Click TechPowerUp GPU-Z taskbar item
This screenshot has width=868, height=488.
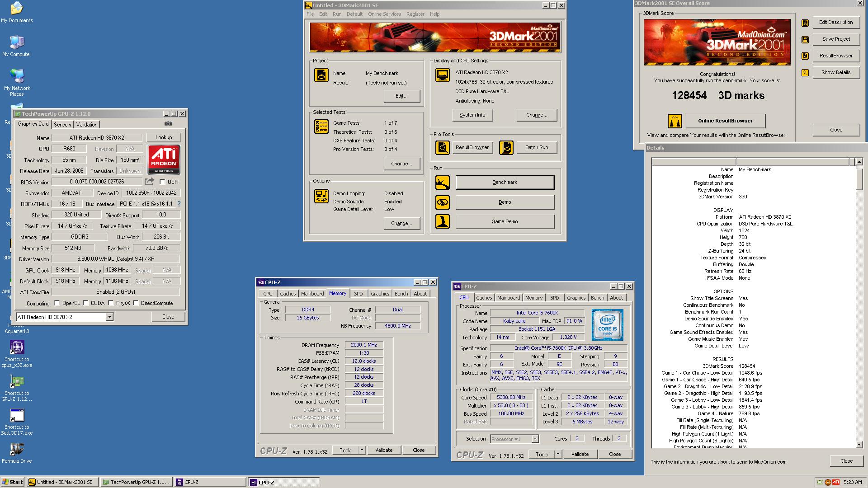(x=136, y=482)
